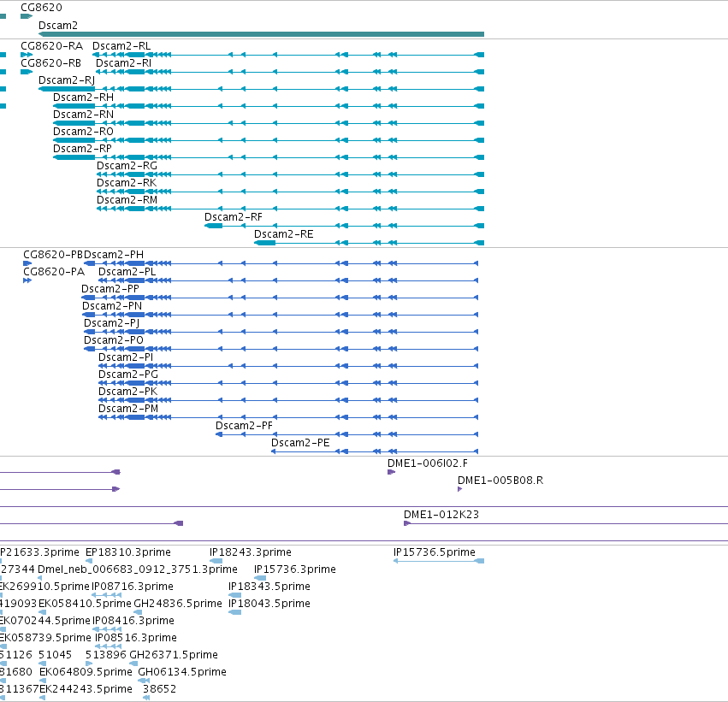Select the GH26371.5prime EST label
This screenshot has height=702, width=728.
[173, 655]
